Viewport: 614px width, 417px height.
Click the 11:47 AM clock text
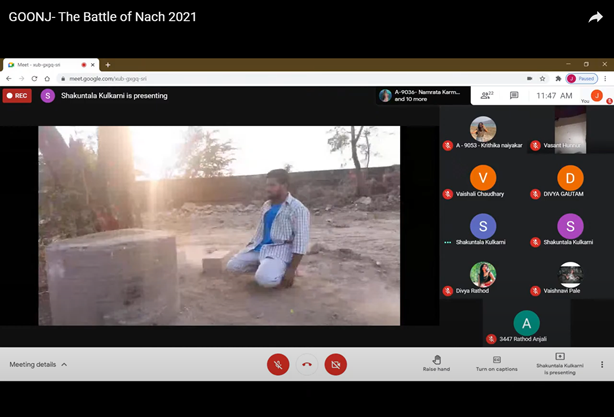554,96
